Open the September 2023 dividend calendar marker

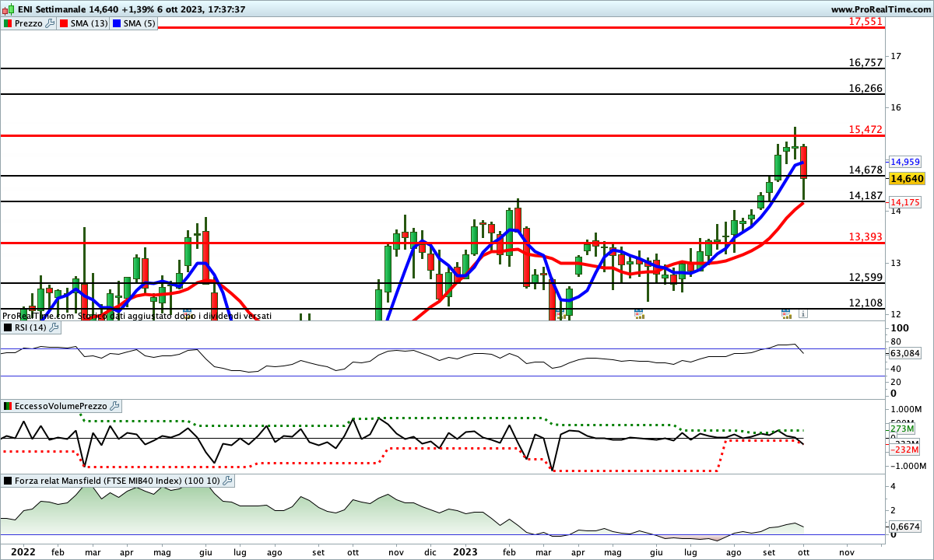(x=786, y=313)
